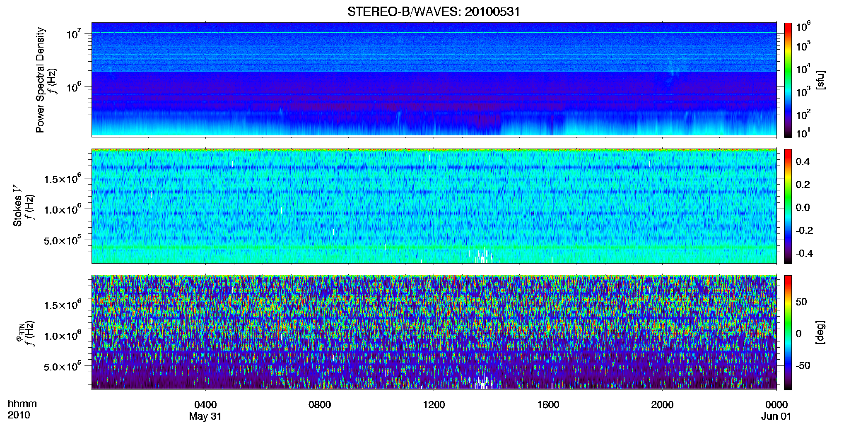Click the 1600 time tick label
Viewport: 868px width, 447px height.
(x=548, y=404)
